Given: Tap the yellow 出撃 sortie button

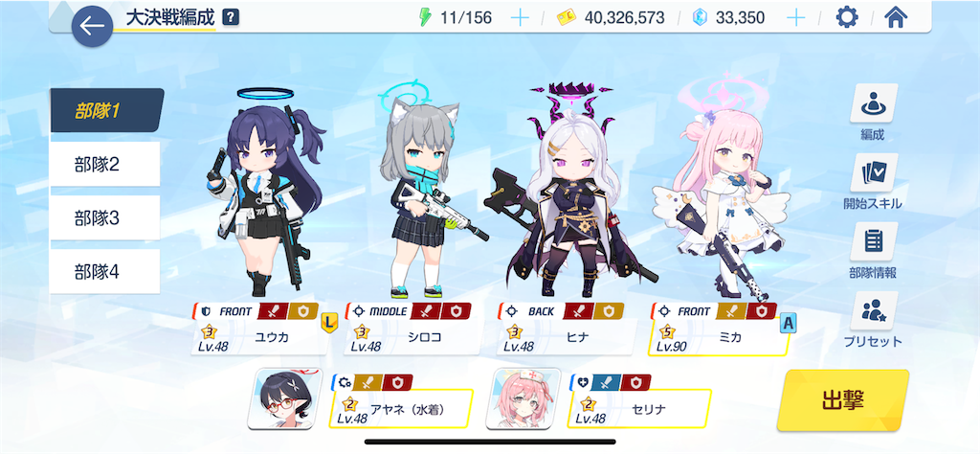Looking at the screenshot, I should pyautogui.click(x=843, y=400).
